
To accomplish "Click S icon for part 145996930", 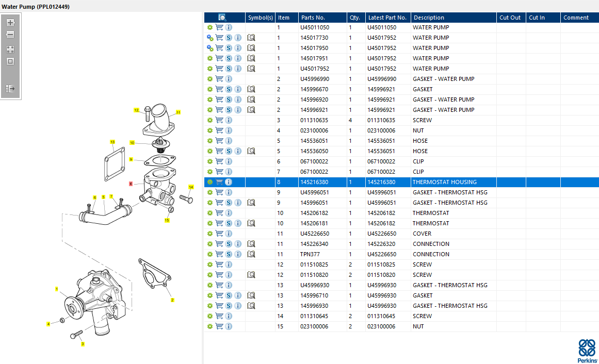I will click(229, 306).
